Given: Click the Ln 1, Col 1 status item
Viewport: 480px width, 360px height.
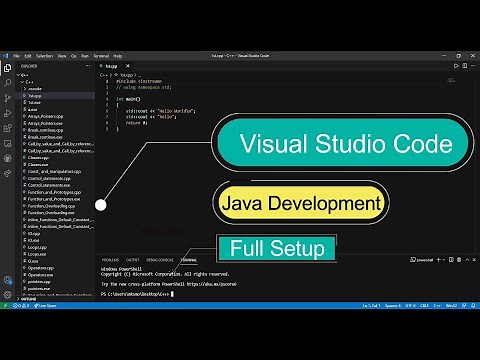Looking at the screenshot, I should pos(371,306).
